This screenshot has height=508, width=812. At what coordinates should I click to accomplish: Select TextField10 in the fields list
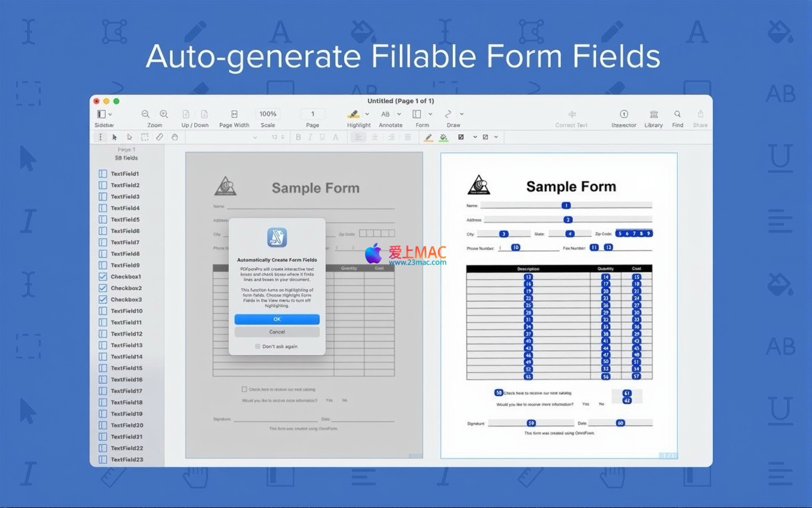click(x=126, y=311)
